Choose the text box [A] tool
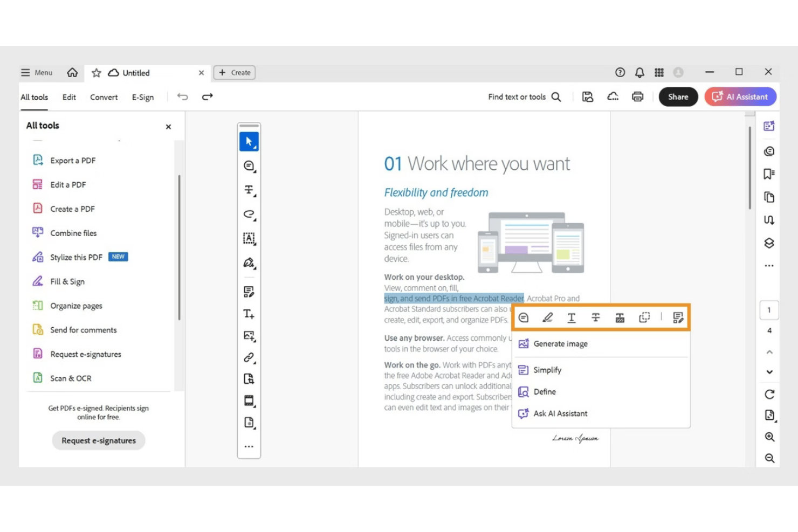This screenshot has width=798, height=532. (x=249, y=238)
